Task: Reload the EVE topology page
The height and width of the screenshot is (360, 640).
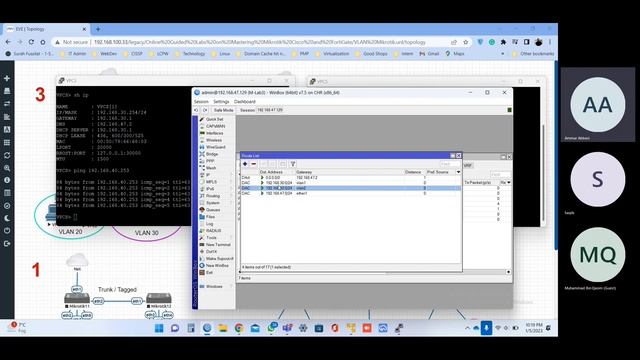Action: coord(31,42)
